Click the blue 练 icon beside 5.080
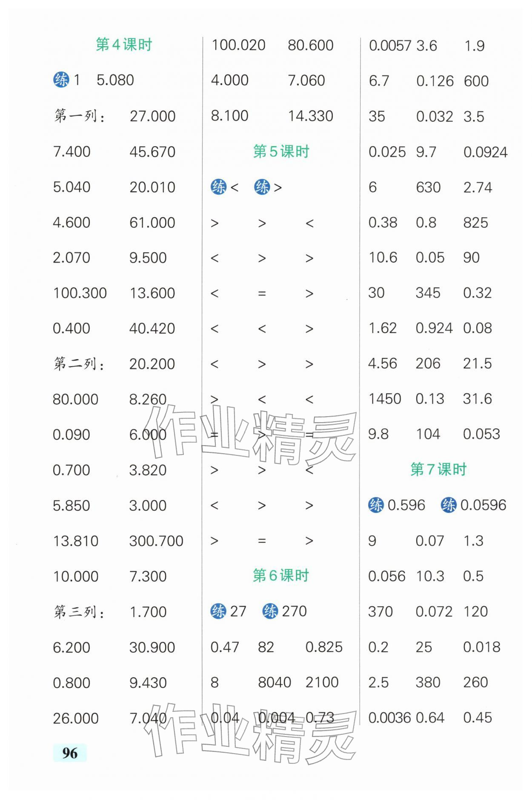This screenshot has width=532, height=800. 61,80
